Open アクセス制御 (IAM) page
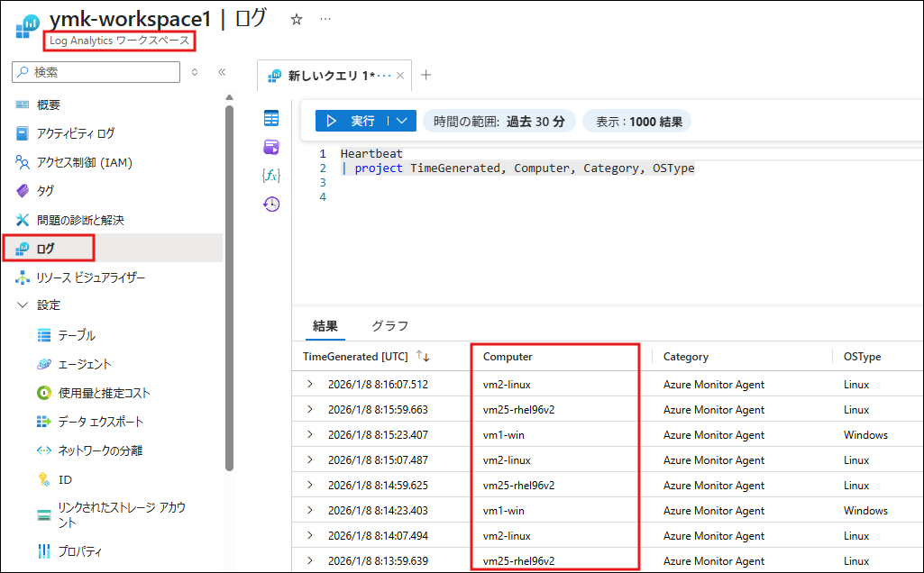The width and height of the screenshot is (924, 573). [x=84, y=162]
